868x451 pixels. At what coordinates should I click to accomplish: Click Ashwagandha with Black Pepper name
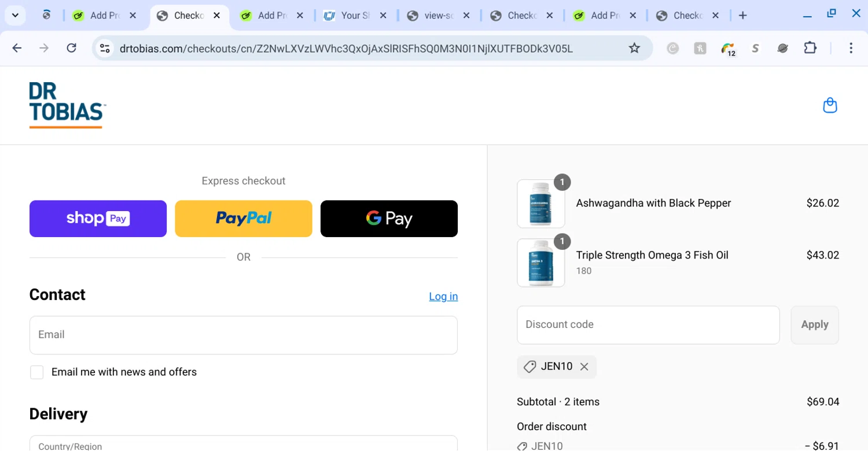coord(653,203)
